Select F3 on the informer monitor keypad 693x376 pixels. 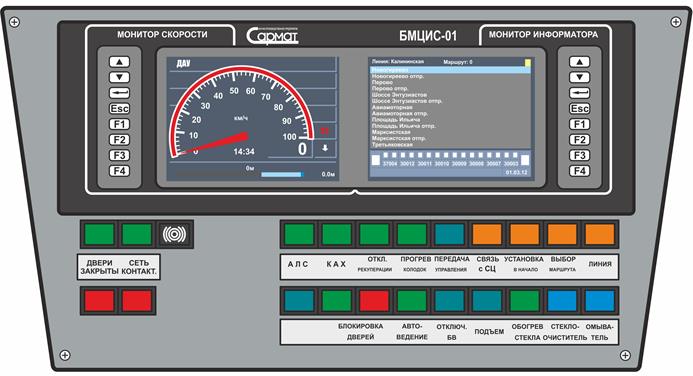tap(579, 155)
